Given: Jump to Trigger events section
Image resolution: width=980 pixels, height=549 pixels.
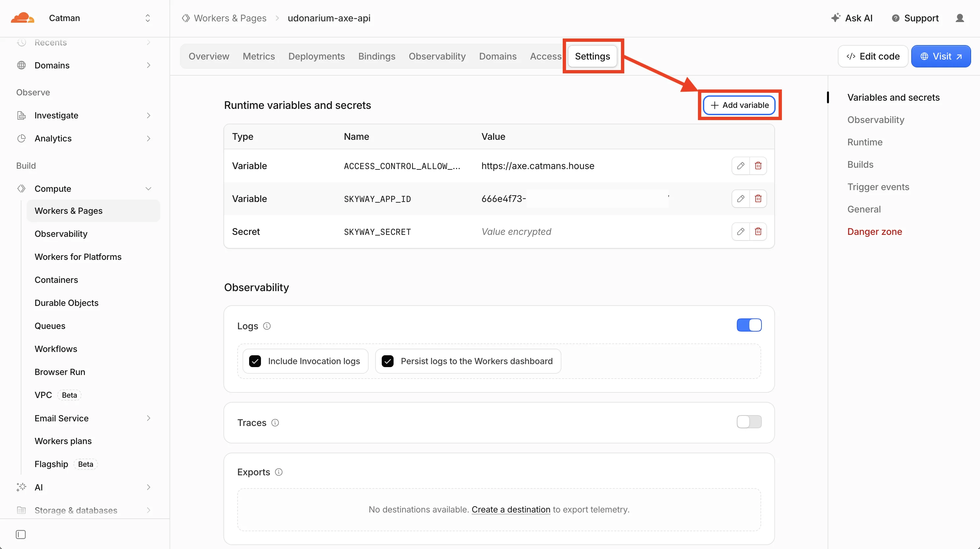Looking at the screenshot, I should pos(878,187).
